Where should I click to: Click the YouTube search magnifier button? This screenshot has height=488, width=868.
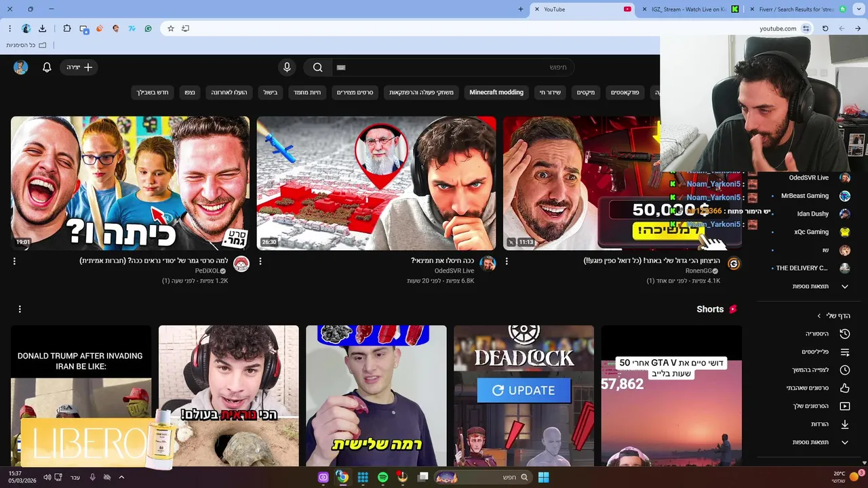pos(317,67)
